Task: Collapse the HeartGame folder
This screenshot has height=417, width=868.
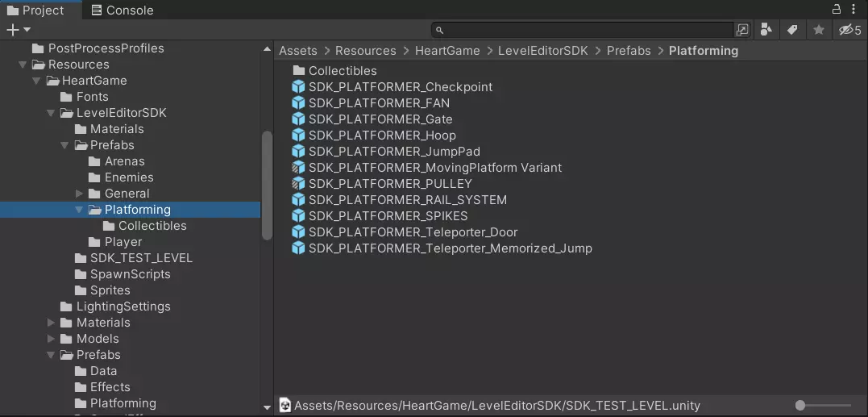Action: [36, 81]
